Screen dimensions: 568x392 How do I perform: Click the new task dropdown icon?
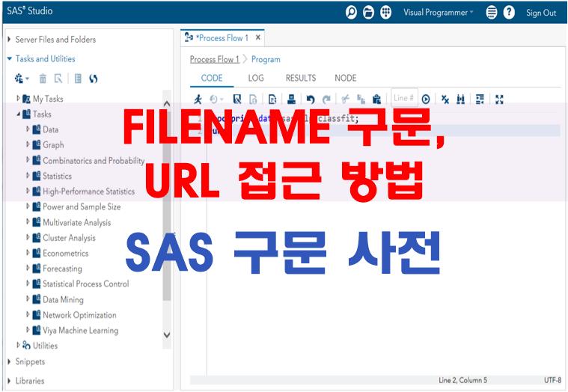tap(22, 79)
